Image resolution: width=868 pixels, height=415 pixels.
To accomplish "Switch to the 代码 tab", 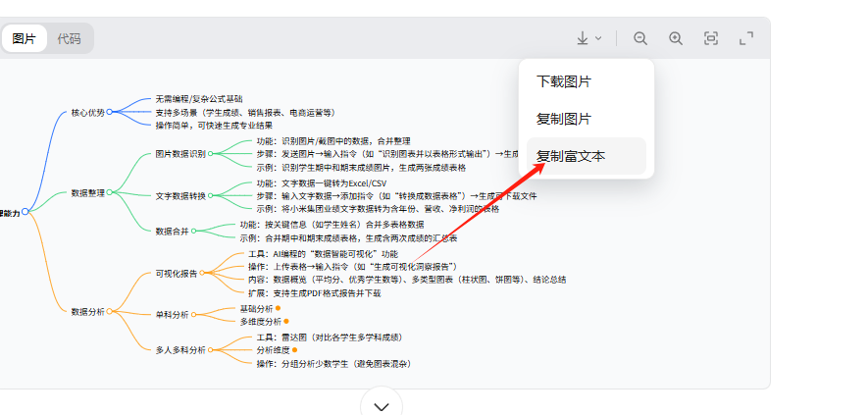I will [x=69, y=39].
